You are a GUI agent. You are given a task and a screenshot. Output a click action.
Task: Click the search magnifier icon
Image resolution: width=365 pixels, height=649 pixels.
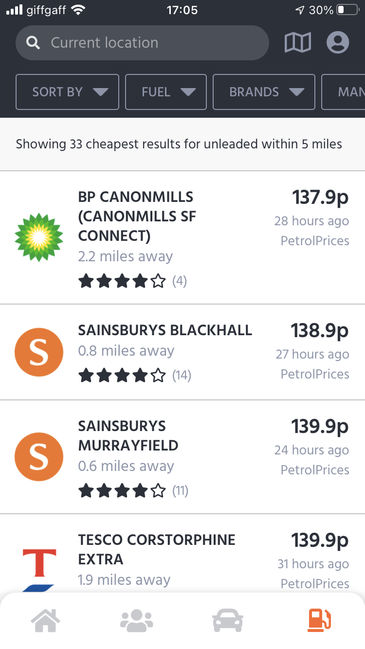click(x=33, y=43)
